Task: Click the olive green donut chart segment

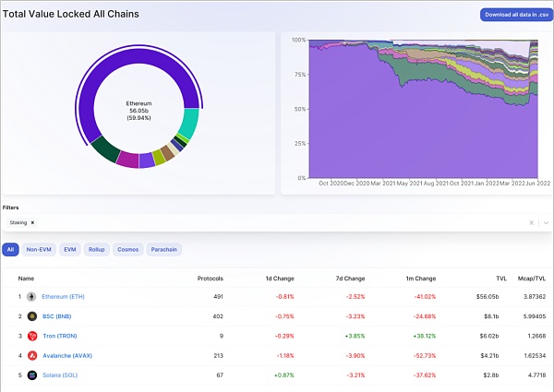Action: click(159, 158)
